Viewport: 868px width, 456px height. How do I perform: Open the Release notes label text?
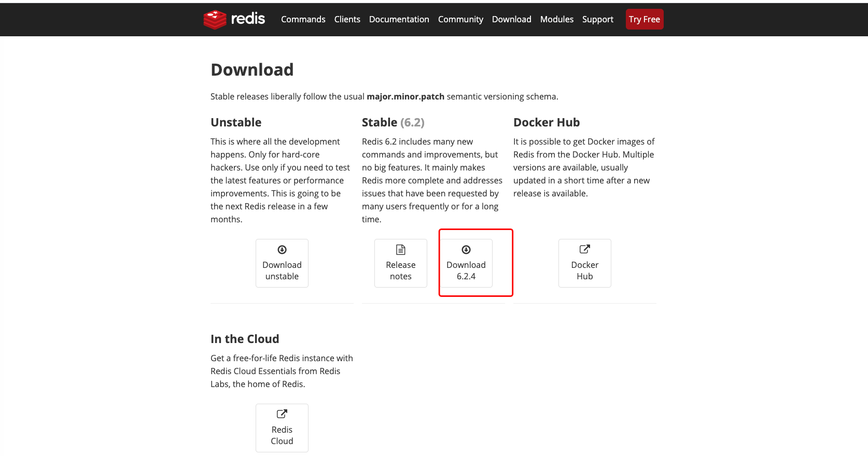(x=401, y=270)
